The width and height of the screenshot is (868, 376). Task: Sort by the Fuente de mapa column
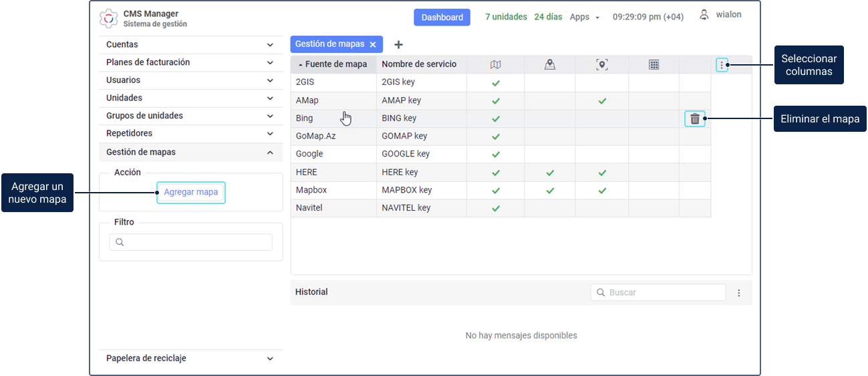click(x=335, y=65)
